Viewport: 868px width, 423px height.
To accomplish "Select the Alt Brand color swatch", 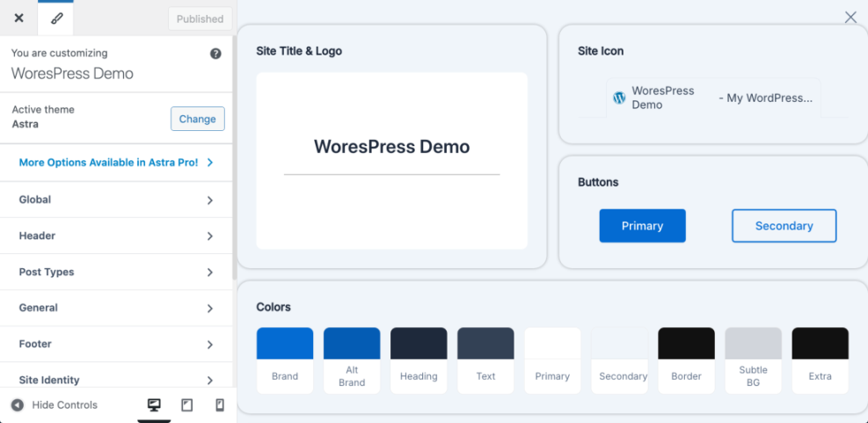I will coord(352,361).
